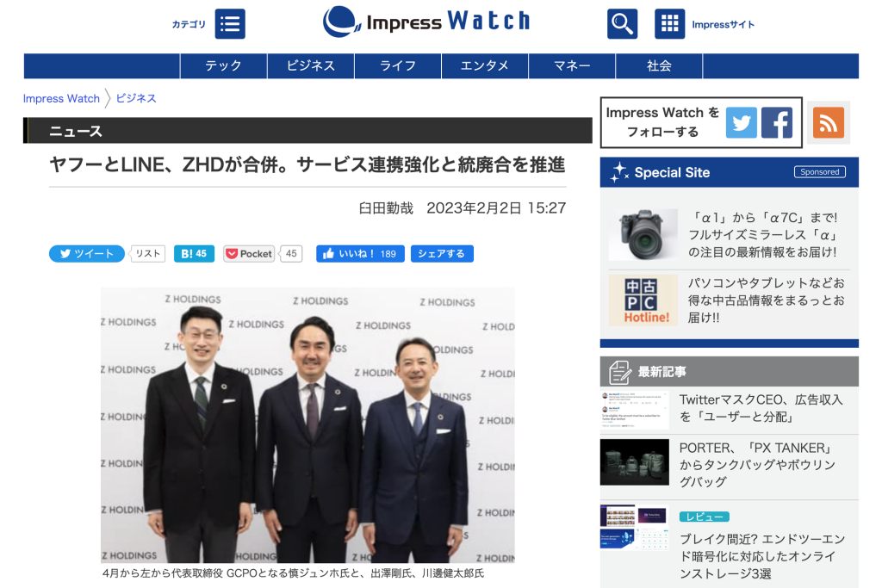Open the orange RSS feed icon
Image resolution: width=882 pixels, height=588 pixels.
point(828,122)
